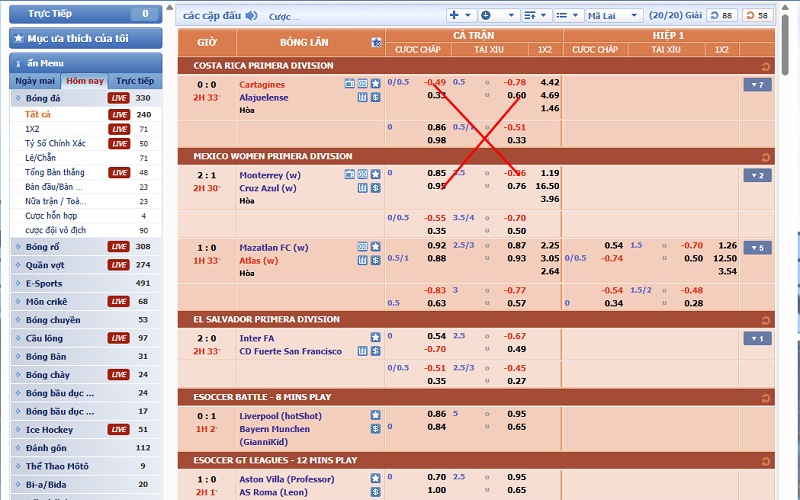The image size is (800, 500).
Task: Click the 4.42 odds for Cartagines 1X2
Action: tap(549, 83)
